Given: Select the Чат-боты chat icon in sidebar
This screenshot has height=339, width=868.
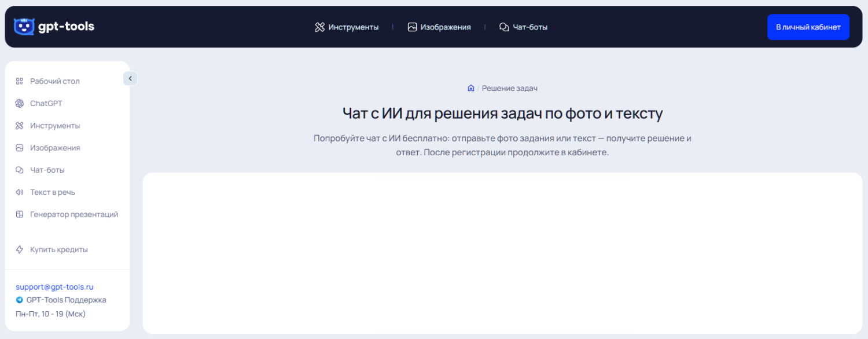Looking at the screenshot, I should [19, 169].
